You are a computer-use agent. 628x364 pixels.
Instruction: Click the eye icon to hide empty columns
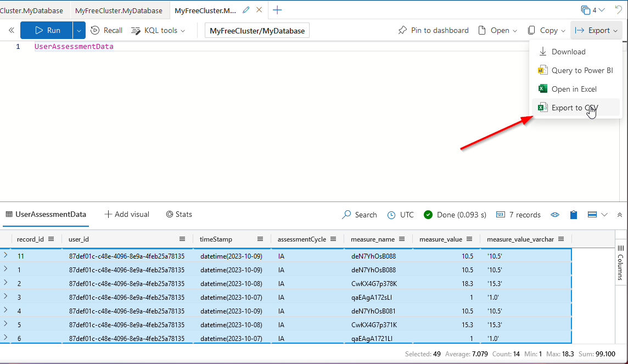click(x=555, y=215)
